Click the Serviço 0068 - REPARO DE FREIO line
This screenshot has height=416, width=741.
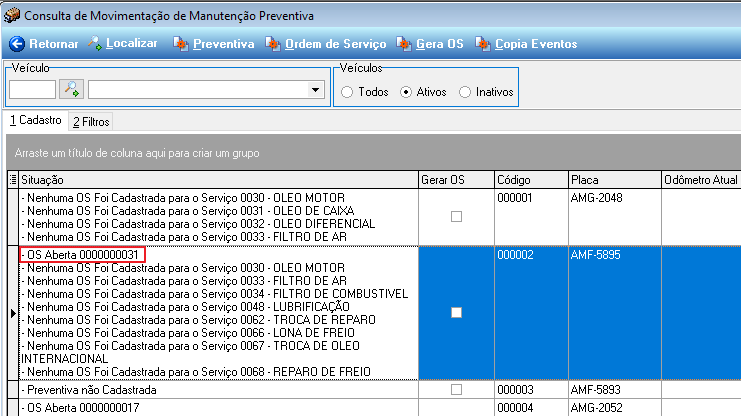[x=196, y=372]
